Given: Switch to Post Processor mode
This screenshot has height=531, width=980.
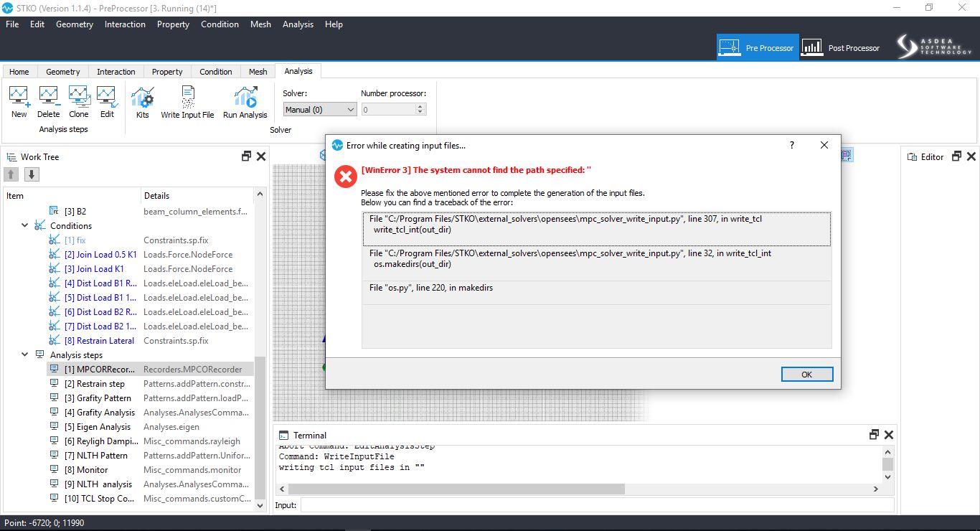Looking at the screenshot, I should (x=841, y=47).
